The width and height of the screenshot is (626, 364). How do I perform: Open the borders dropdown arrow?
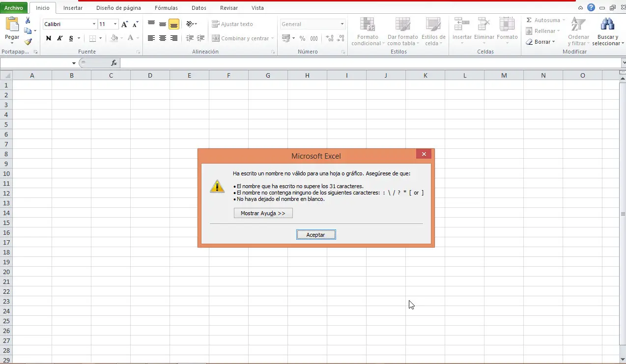(100, 38)
